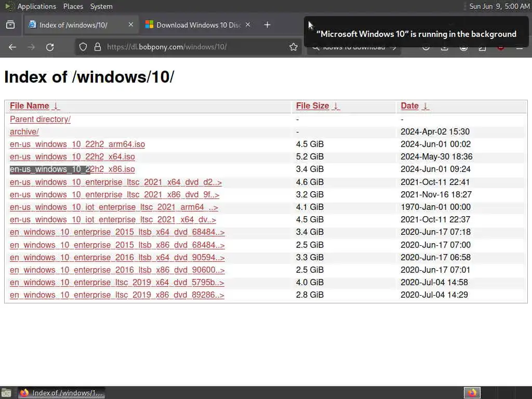Viewport: 532px width, 399px height.
Task: Sort by File Name column header
Action: click(30, 106)
